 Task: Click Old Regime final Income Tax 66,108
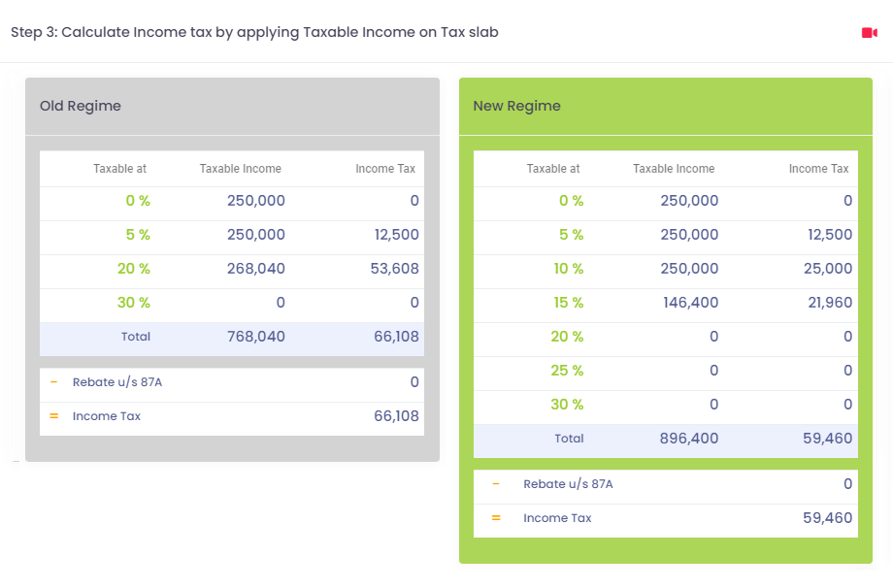396,416
